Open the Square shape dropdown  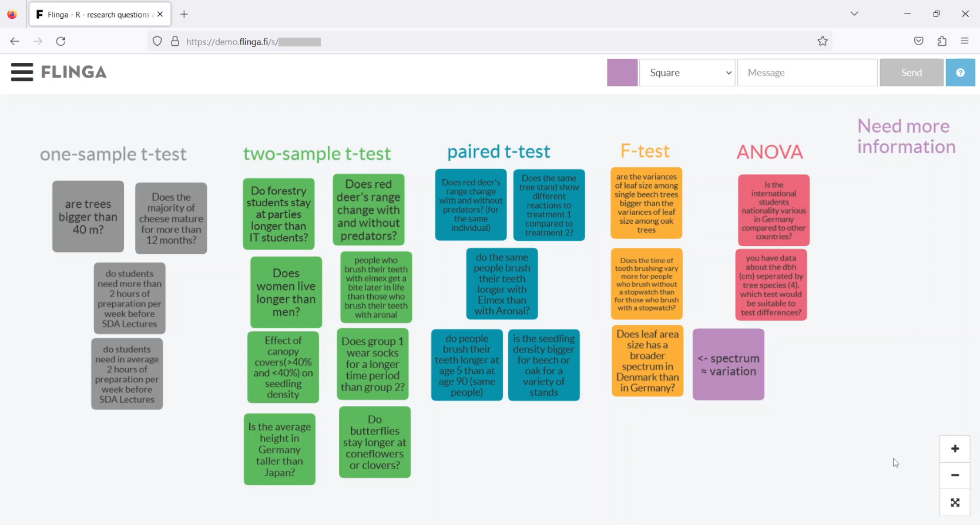(687, 73)
